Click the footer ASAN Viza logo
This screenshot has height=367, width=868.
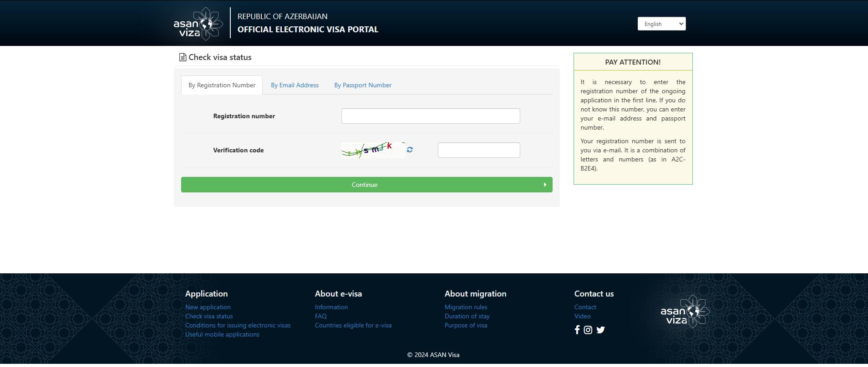click(x=685, y=312)
